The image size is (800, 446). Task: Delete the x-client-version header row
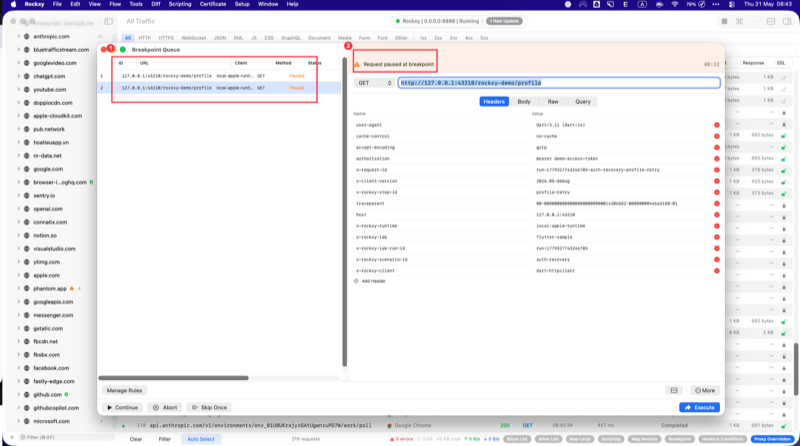(716, 181)
